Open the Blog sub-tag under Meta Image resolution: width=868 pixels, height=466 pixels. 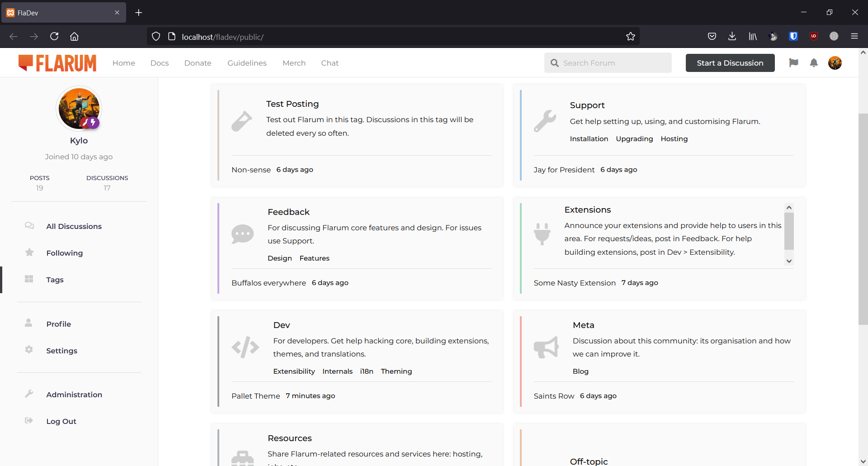[x=581, y=371]
